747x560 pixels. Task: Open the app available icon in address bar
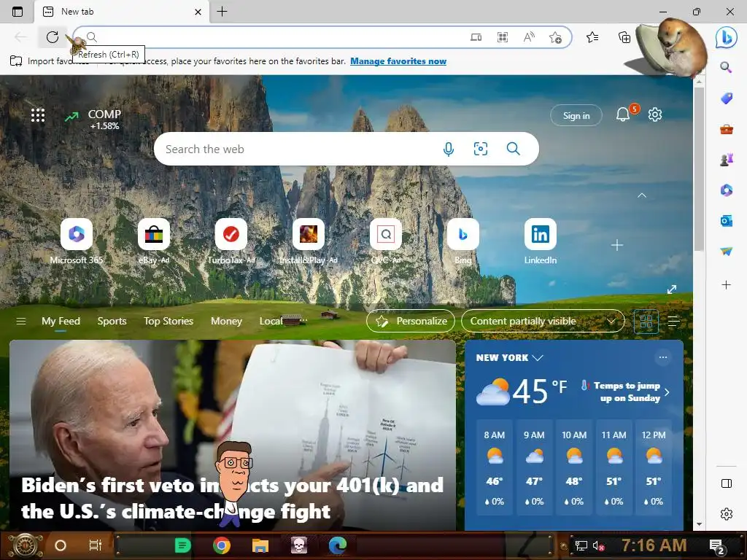click(476, 37)
